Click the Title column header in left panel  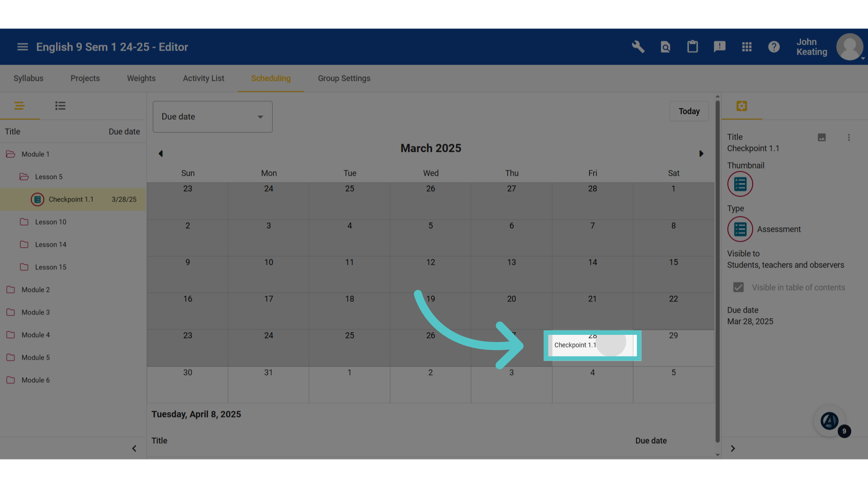click(x=13, y=131)
